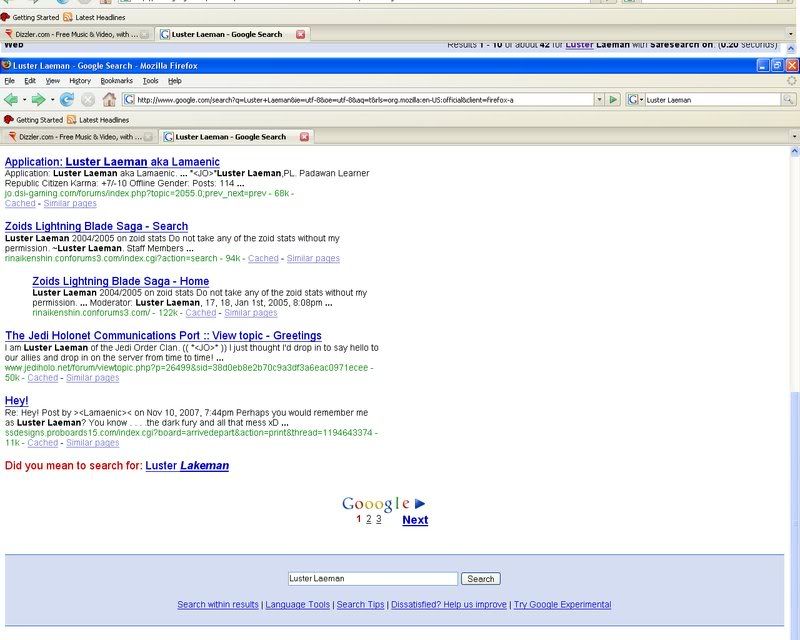Click the greyed-out Stop button in the toolbar

coord(88,100)
